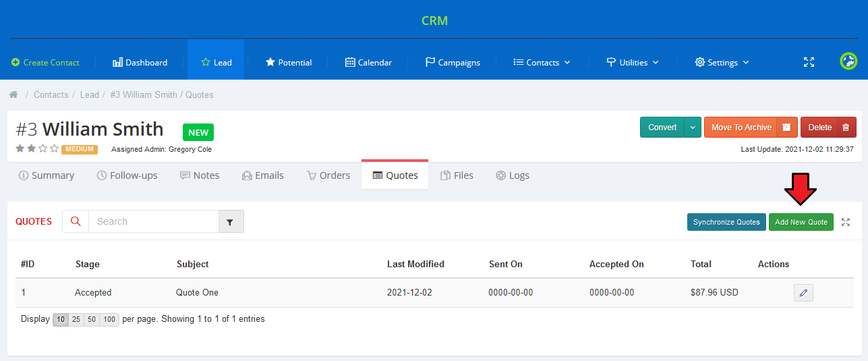Click the home icon in breadcrumb

[13, 95]
